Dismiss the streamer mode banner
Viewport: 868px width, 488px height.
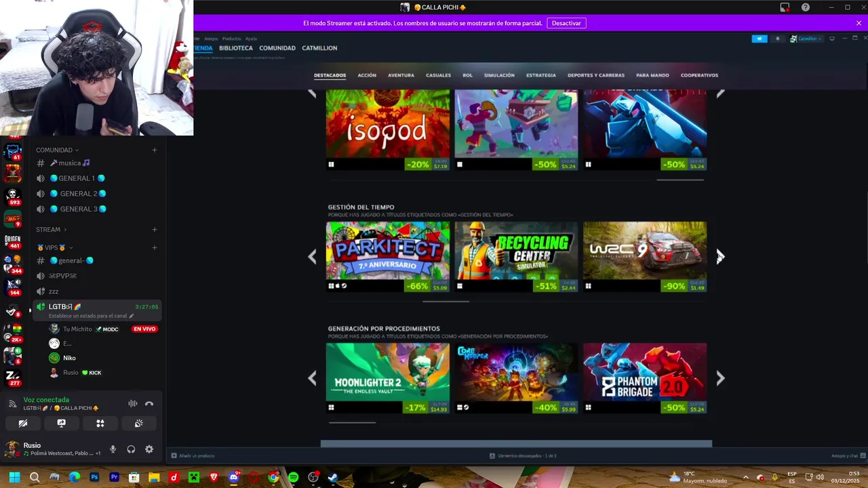coord(859,23)
